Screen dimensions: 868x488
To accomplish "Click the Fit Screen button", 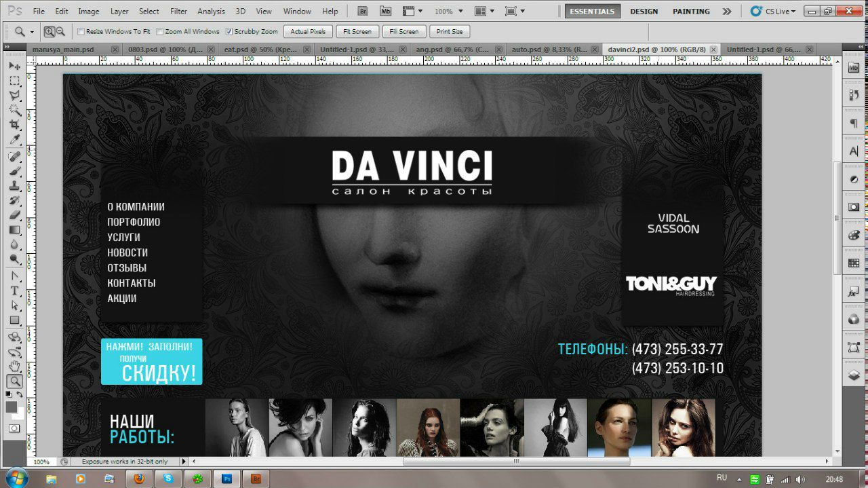I will click(x=357, y=32).
